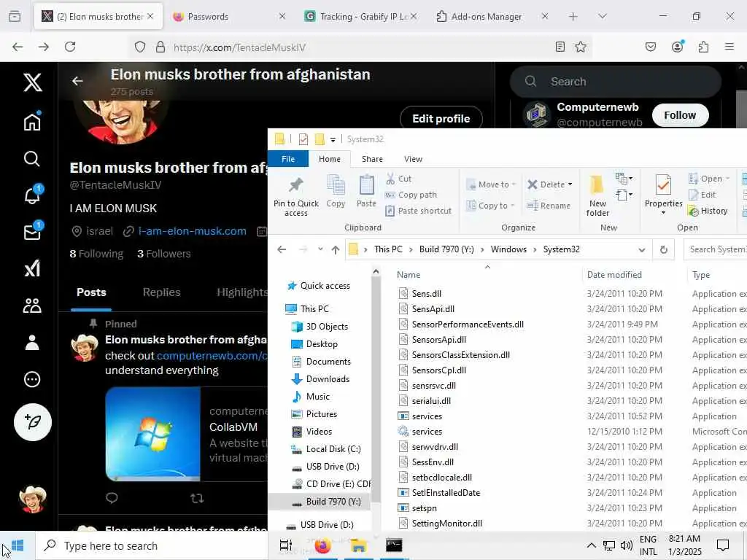Open the X Explore search icon in sidebar
The width and height of the screenshot is (747, 560).
click(32, 159)
